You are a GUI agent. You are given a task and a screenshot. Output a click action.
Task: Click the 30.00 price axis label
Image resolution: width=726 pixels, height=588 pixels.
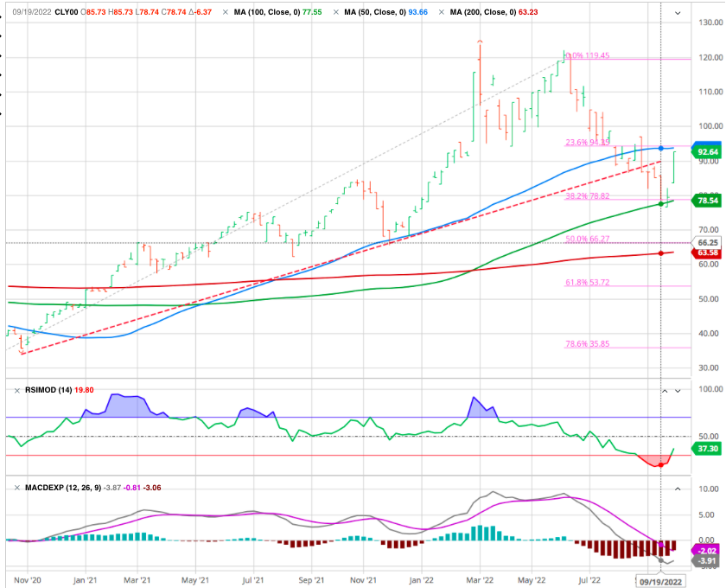tap(710, 367)
